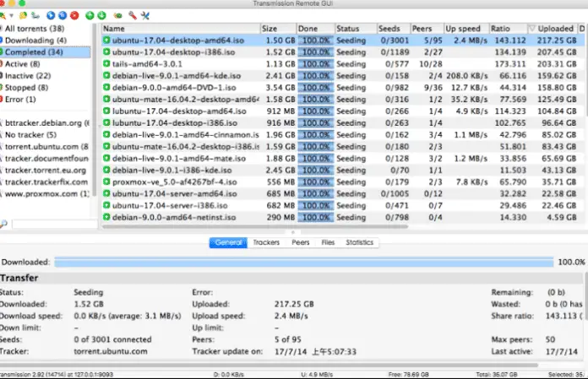Select the Completed (34) filter
Image resolution: width=588 pixels, height=379 pixels.
(x=45, y=52)
